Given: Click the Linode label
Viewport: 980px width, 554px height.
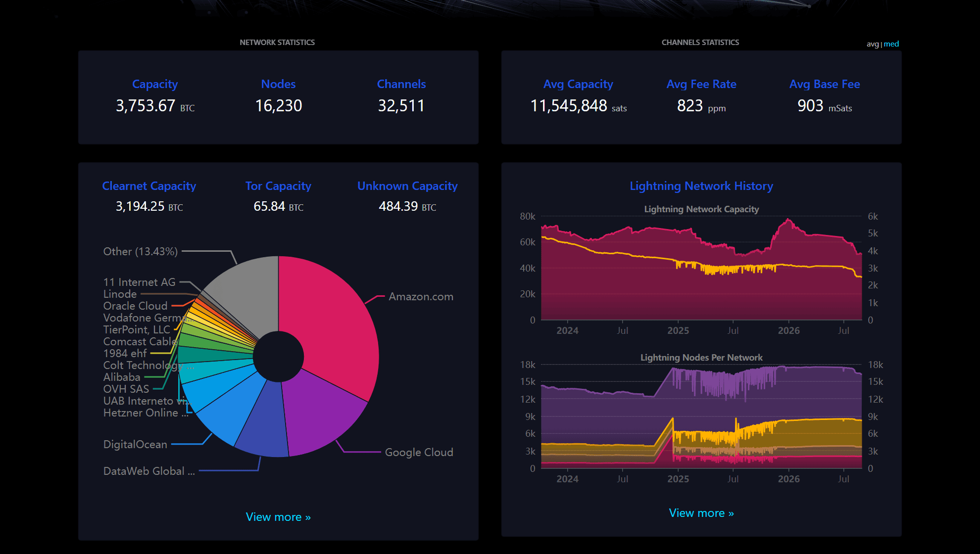Looking at the screenshot, I should click(x=120, y=294).
